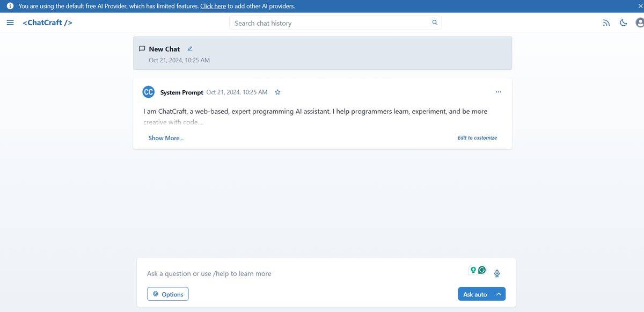Click the green lightbulb extension icon
Viewport: 644px width, 312px height.
pyautogui.click(x=473, y=270)
